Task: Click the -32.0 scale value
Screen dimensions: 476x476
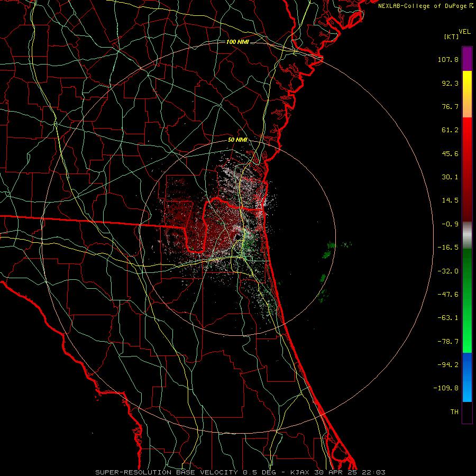Action: coord(448,271)
